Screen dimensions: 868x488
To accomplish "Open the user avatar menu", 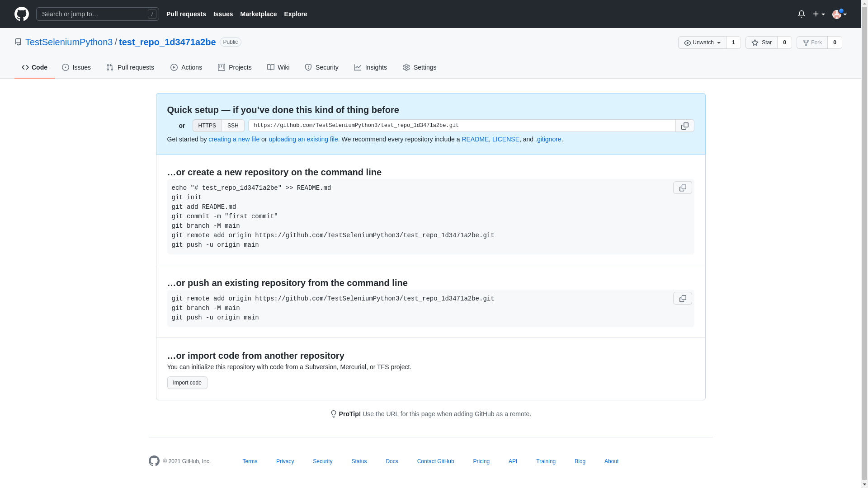I will tap(840, 14).
